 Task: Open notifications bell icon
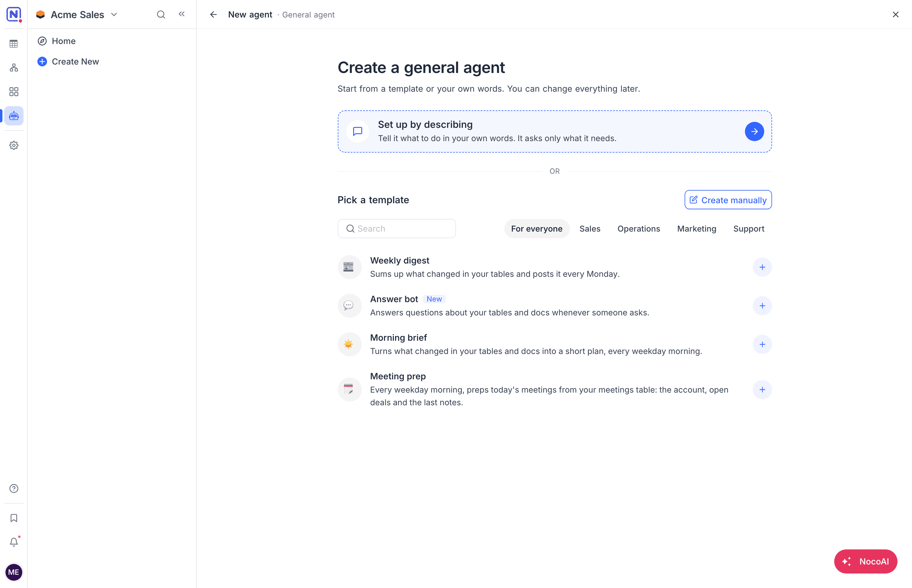[14, 542]
